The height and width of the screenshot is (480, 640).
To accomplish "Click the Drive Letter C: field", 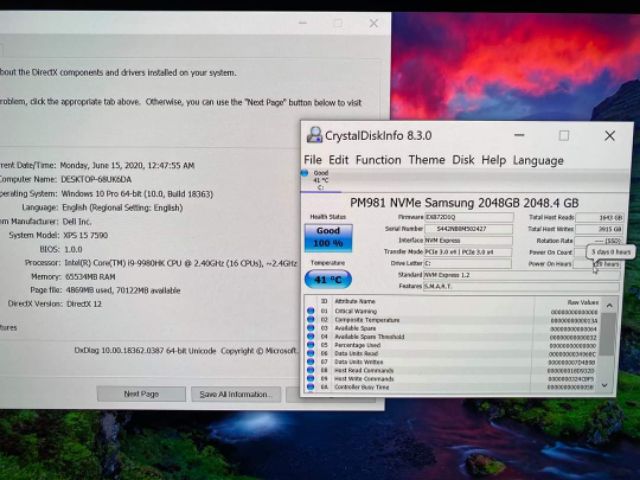I will pos(468,264).
